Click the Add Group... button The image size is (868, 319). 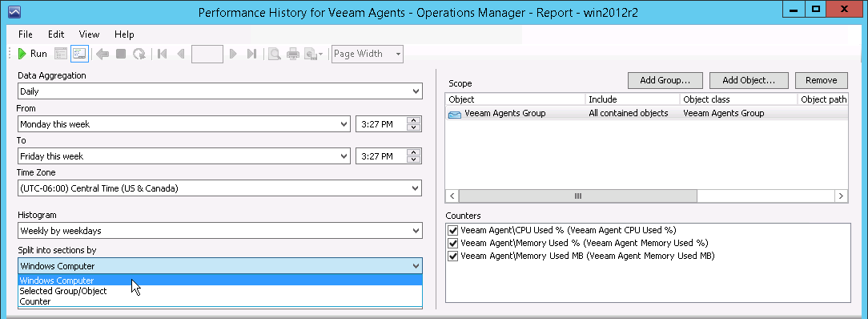pos(665,80)
